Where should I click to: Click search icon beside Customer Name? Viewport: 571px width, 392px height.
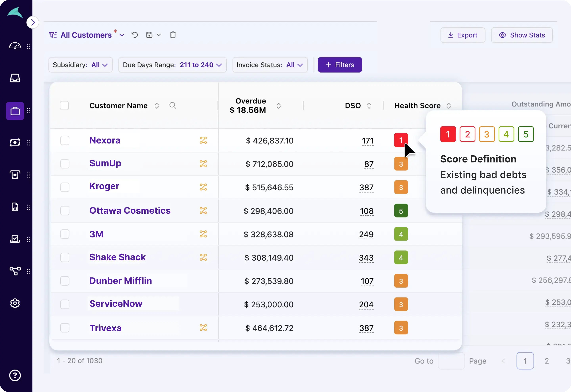(x=173, y=106)
